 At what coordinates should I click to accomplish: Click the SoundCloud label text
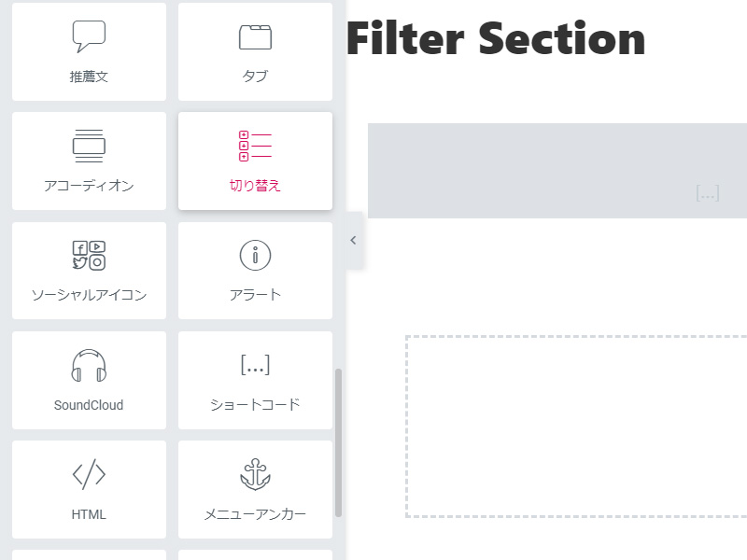(89, 405)
